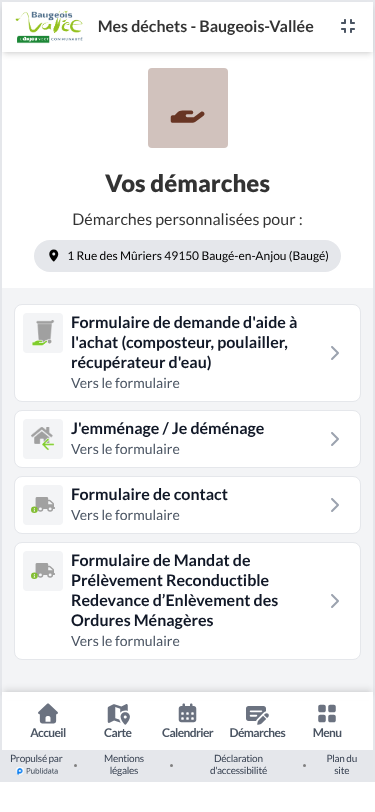The height and width of the screenshot is (812, 375).
Task: Open the Mandat de Prélèvement form
Action: [x=188, y=601]
